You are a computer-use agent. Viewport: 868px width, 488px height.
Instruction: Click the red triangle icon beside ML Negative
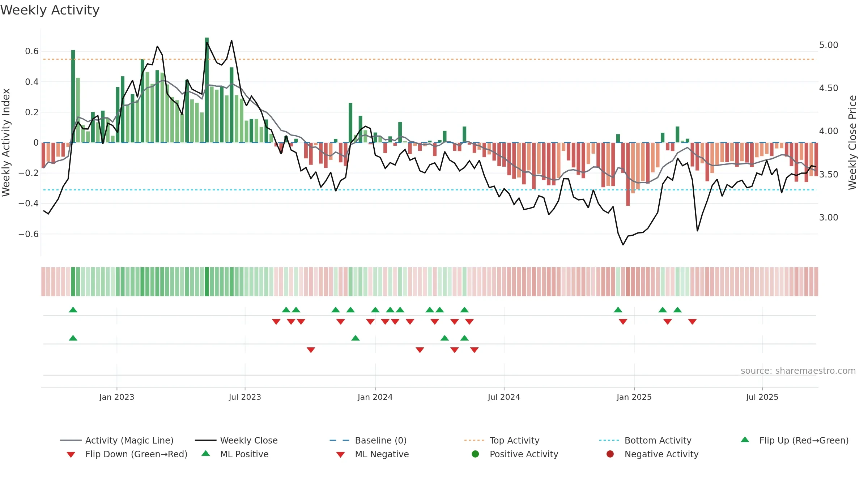340,455
